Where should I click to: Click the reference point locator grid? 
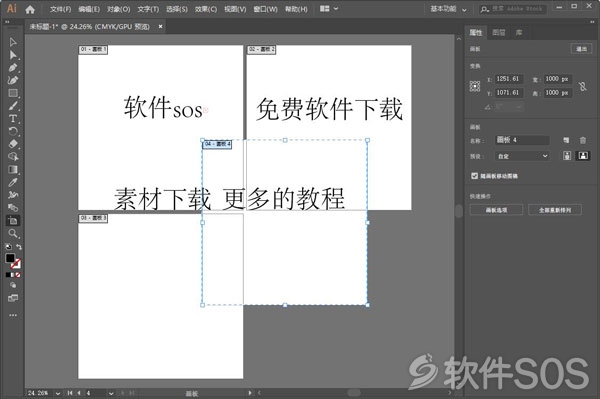475,86
